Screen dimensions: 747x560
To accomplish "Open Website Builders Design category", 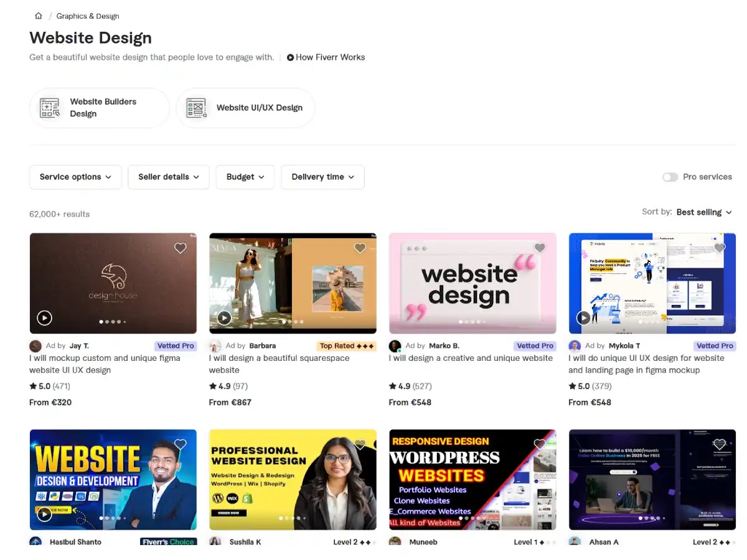I will [x=100, y=108].
